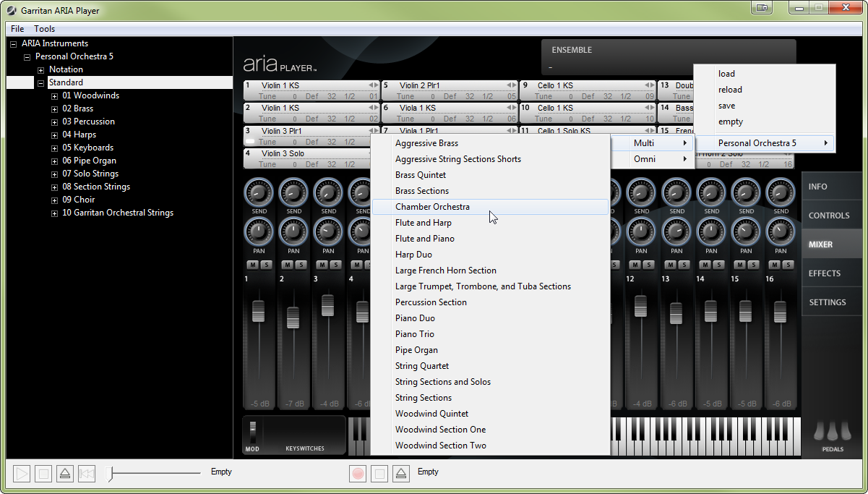868x494 pixels.
Task: Click save in the ensemble menu
Action: pos(763,106)
